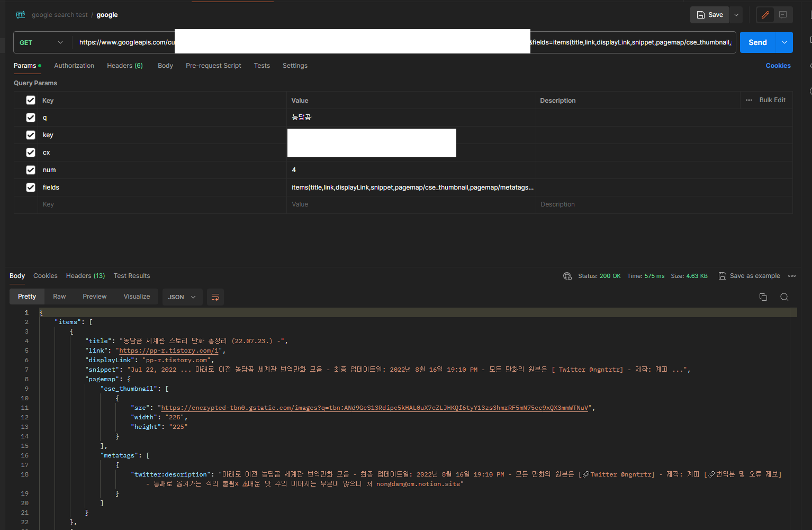Switch to the Tests tab
The image size is (812, 530).
pos(261,66)
